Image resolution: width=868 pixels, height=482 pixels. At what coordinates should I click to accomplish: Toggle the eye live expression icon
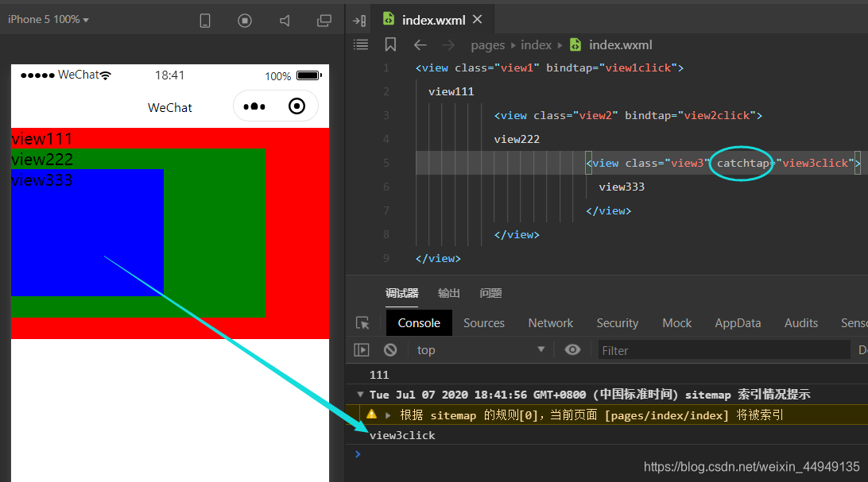coord(572,349)
